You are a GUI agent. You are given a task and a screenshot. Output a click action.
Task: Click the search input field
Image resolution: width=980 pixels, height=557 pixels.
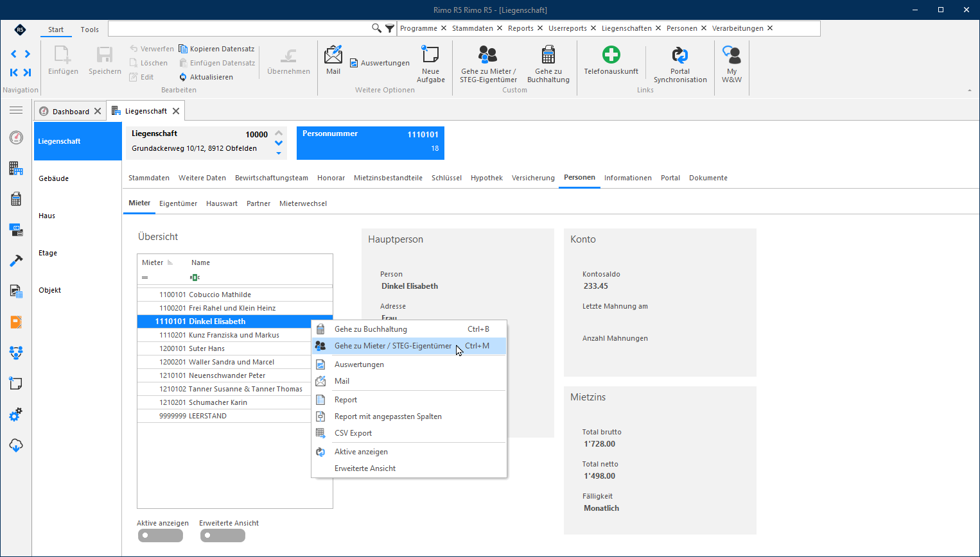[x=240, y=28]
